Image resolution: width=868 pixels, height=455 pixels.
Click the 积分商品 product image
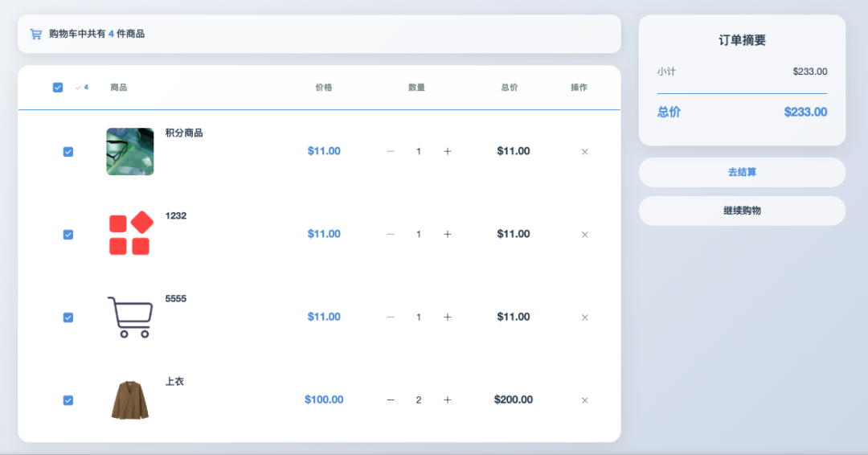tap(129, 151)
